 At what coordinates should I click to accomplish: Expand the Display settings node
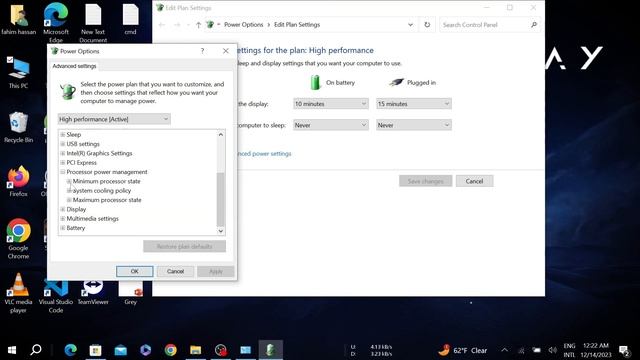click(63, 209)
